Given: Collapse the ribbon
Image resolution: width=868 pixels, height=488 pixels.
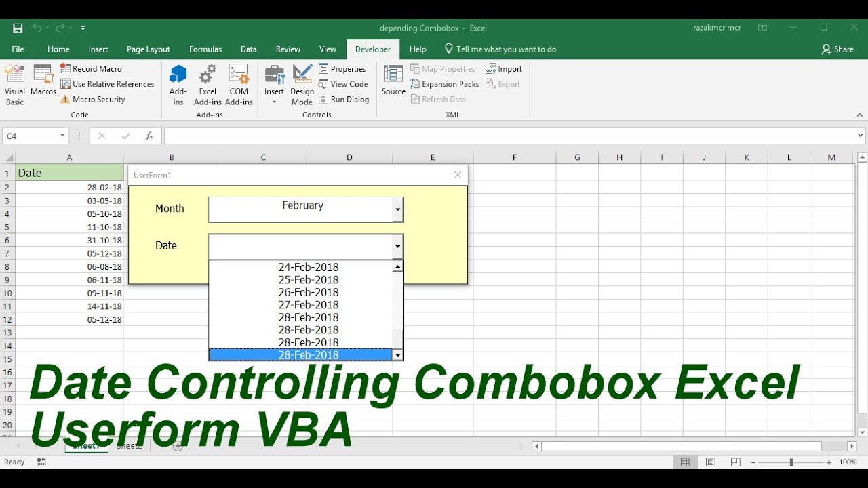Looking at the screenshot, I should (x=860, y=115).
